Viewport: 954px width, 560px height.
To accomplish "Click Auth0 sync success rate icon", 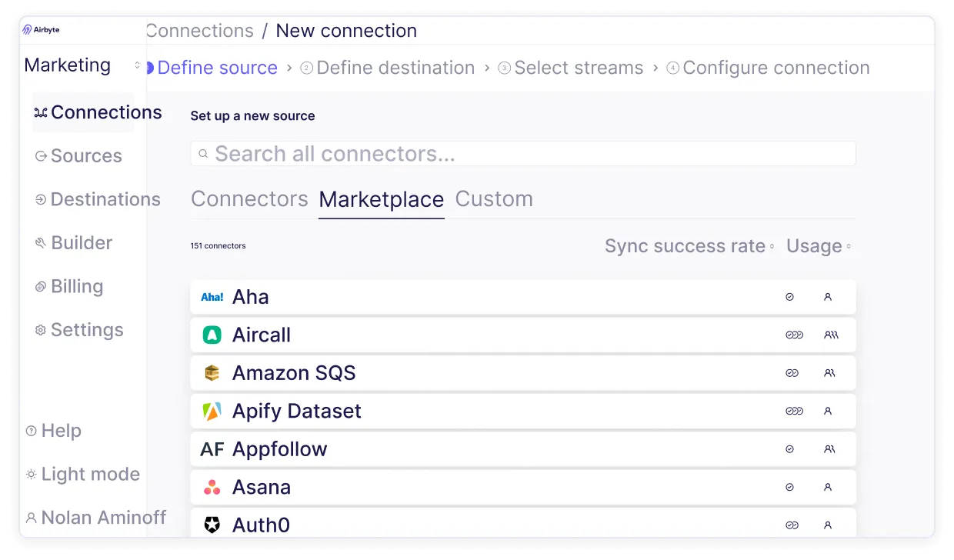I will pyautogui.click(x=792, y=525).
